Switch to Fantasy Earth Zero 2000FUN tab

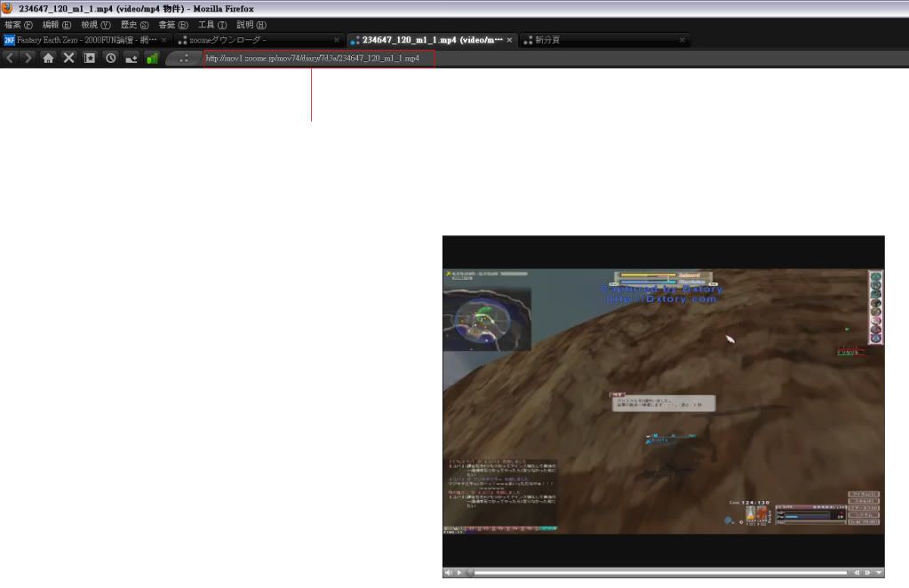(x=86, y=40)
